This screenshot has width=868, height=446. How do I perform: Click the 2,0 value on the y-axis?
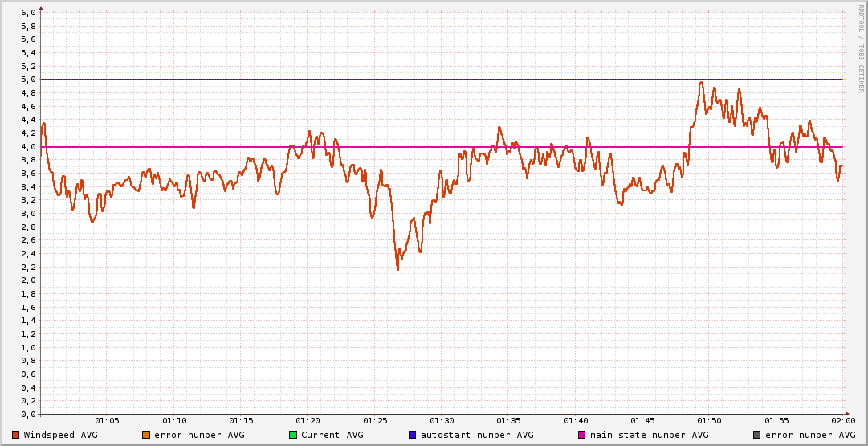(x=28, y=280)
